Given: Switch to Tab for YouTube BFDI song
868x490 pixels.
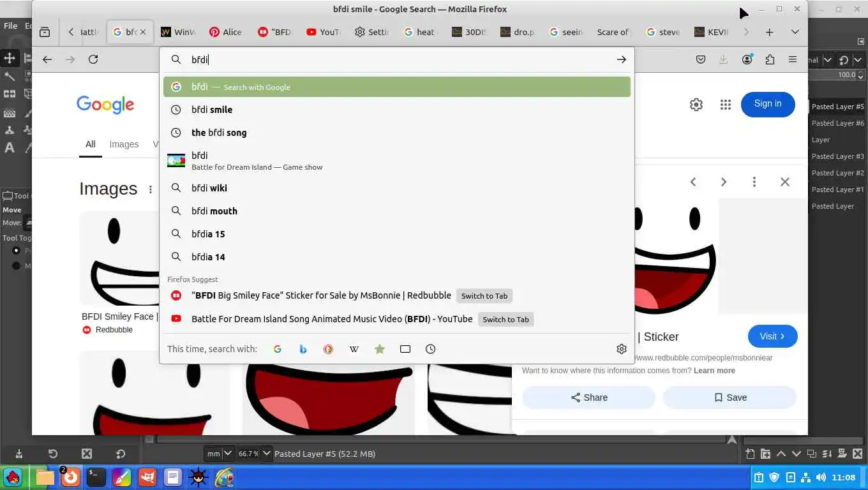Looking at the screenshot, I should click(x=505, y=320).
